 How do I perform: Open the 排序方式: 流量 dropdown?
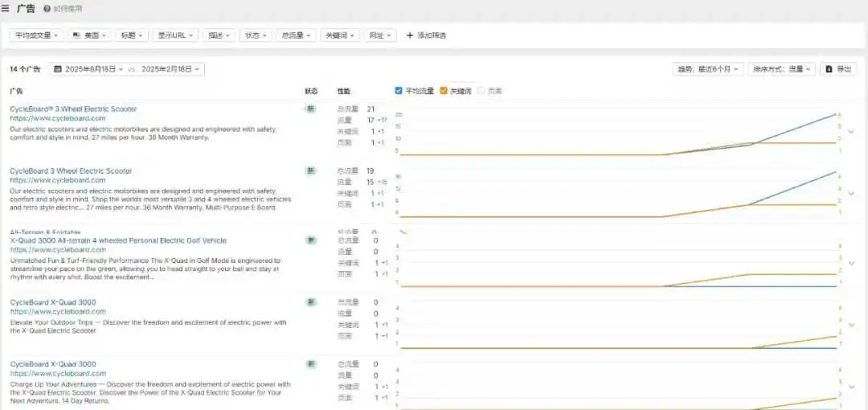[782, 69]
